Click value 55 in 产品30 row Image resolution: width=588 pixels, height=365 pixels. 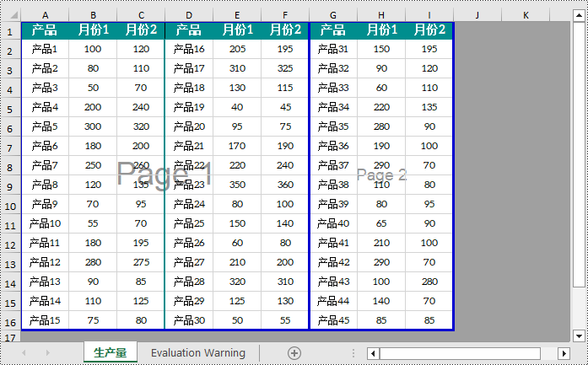tap(285, 320)
